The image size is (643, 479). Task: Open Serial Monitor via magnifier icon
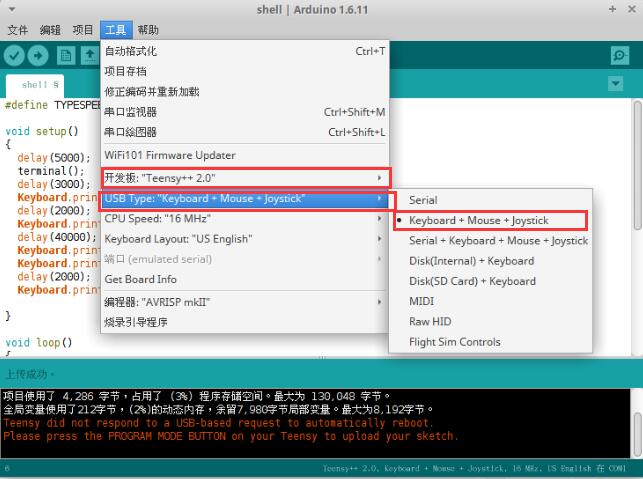(x=620, y=55)
